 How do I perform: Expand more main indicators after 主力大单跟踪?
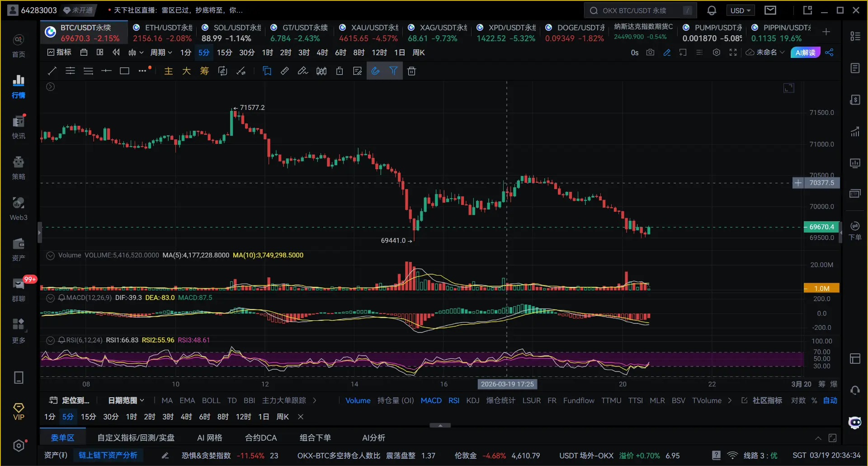[x=315, y=400]
